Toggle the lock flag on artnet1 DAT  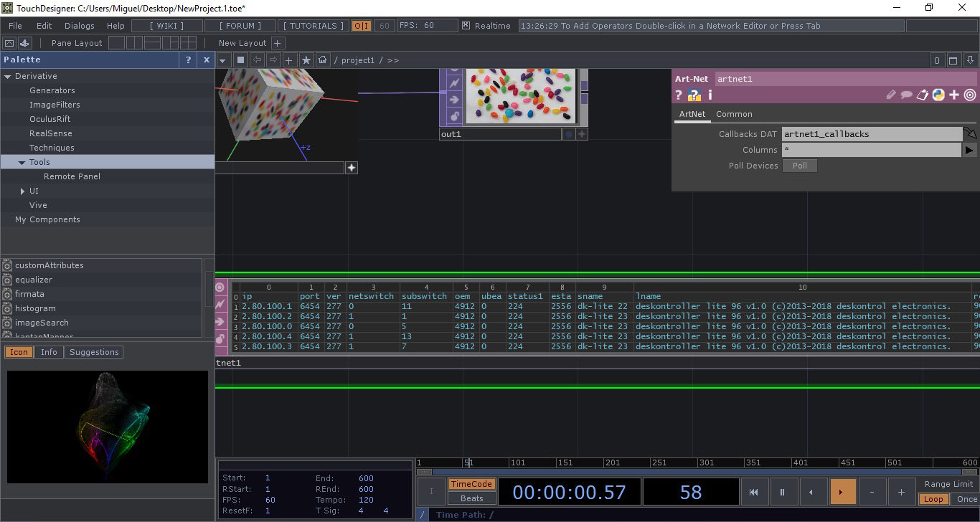tap(220, 338)
